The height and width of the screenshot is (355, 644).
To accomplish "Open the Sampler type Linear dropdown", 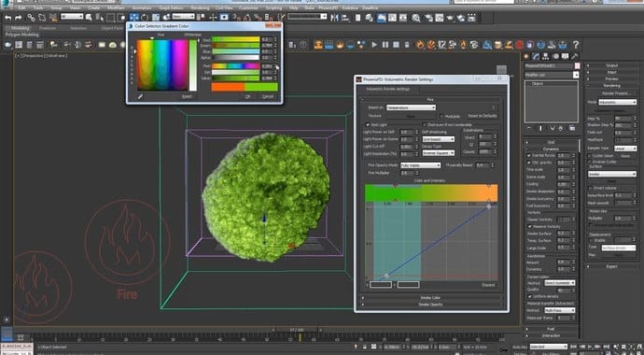I will (625, 149).
